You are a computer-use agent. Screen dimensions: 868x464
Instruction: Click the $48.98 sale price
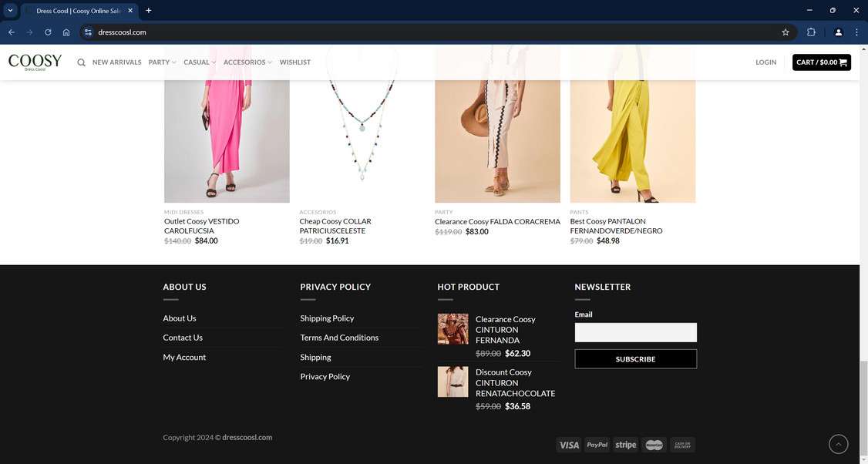tap(608, 240)
